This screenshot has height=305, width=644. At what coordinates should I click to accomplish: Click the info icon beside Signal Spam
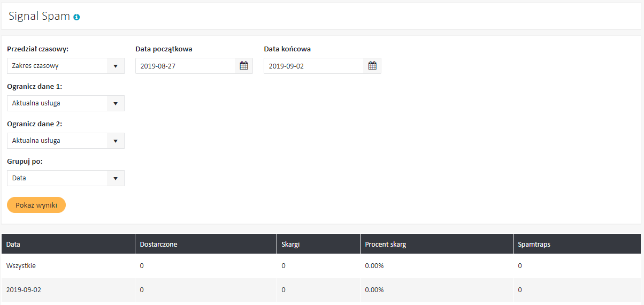76,17
